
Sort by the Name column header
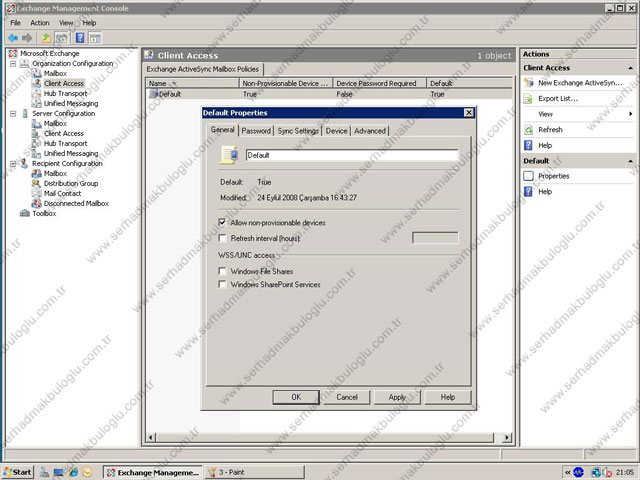click(x=192, y=83)
